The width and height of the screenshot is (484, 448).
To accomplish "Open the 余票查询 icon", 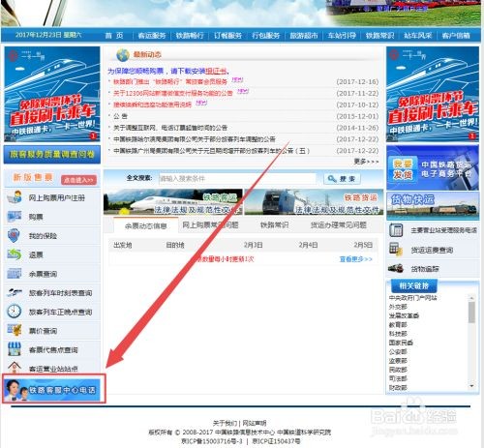I will 15,274.
